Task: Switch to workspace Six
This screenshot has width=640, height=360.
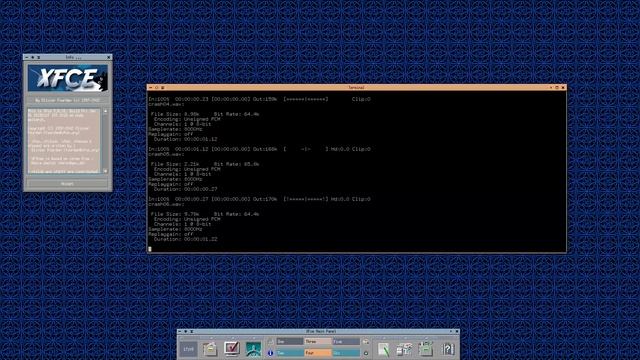Action: pyautogui.click(x=346, y=353)
